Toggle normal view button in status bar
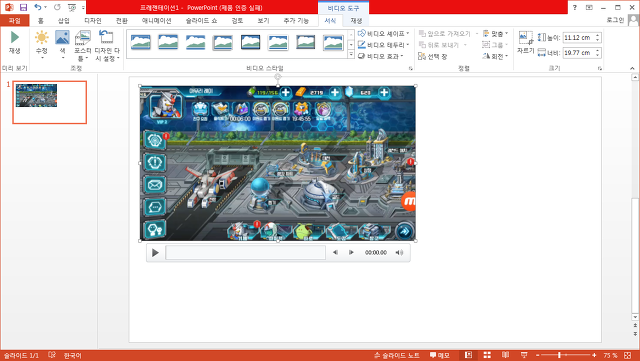This screenshot has height=361, width=640. coord(468,355)
